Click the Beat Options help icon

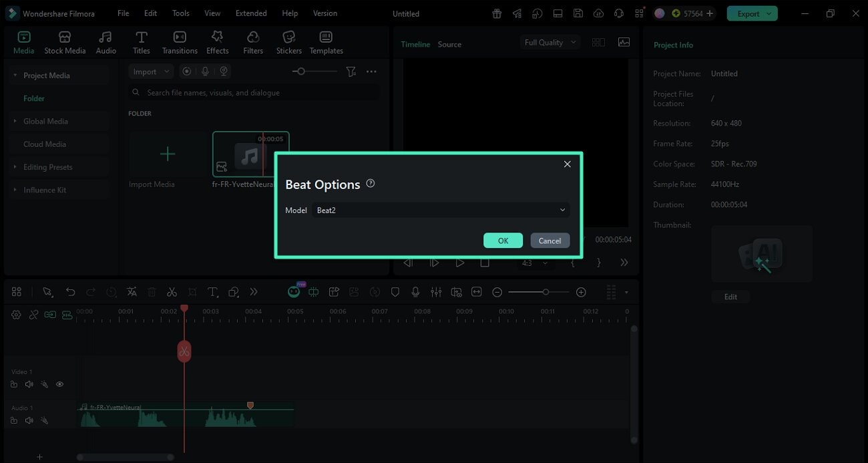tap(371, 183)
